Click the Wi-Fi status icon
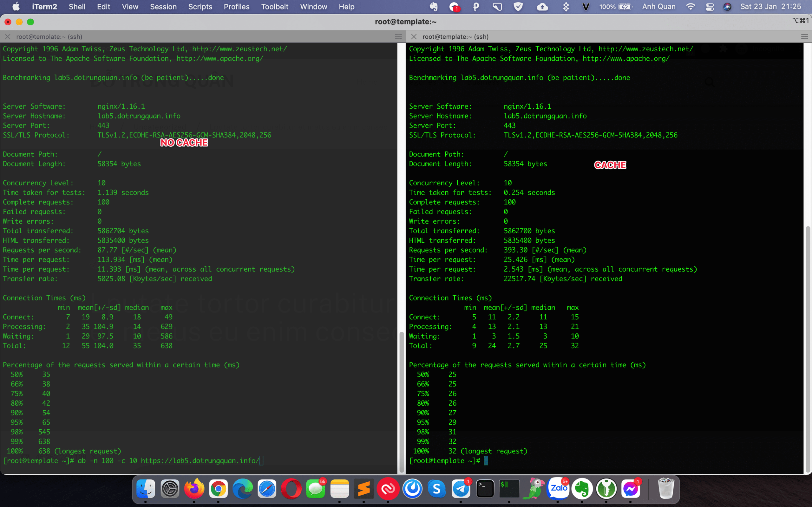 [690, 7]
